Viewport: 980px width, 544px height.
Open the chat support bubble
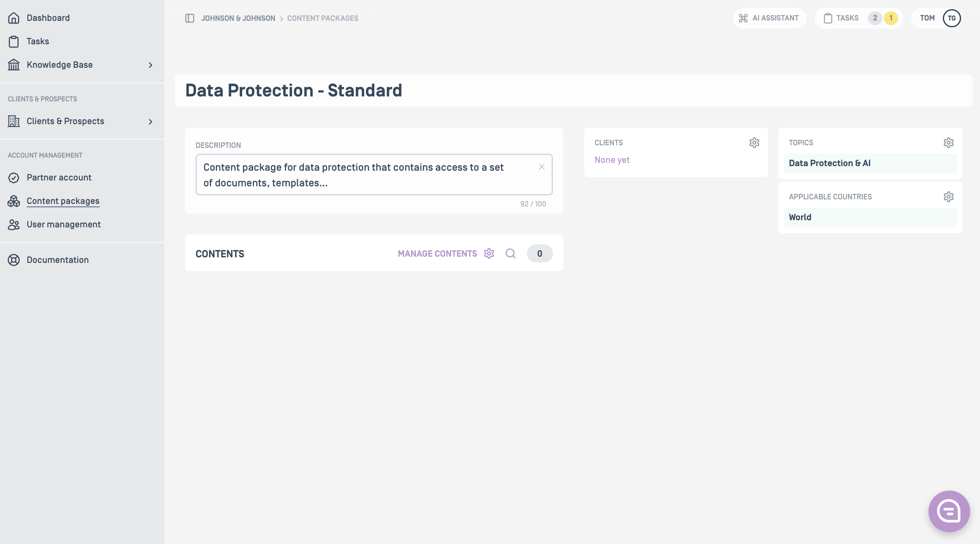pyautogui.click(x=949, y=511)
